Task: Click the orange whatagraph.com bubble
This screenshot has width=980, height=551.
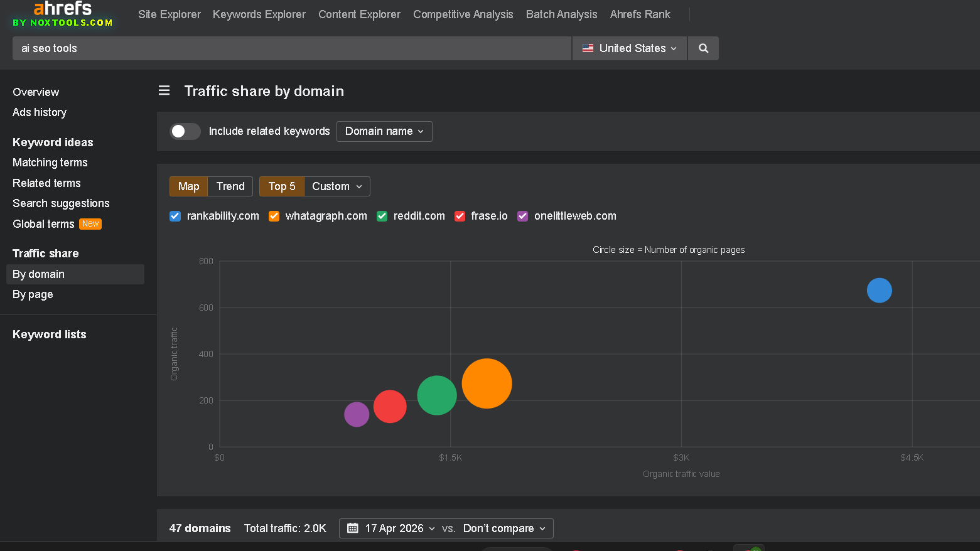Action: [x=487, y=383]
